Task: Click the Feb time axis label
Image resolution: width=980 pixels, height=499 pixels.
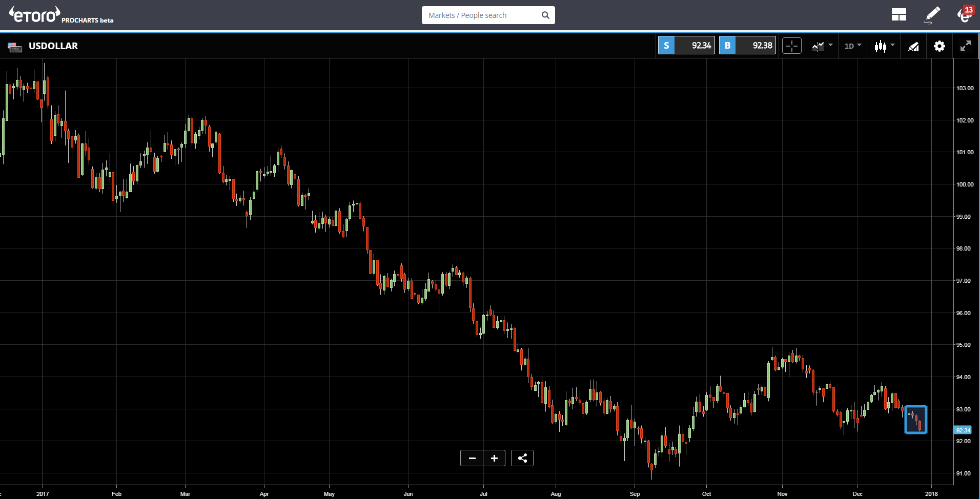Action: 116,494
